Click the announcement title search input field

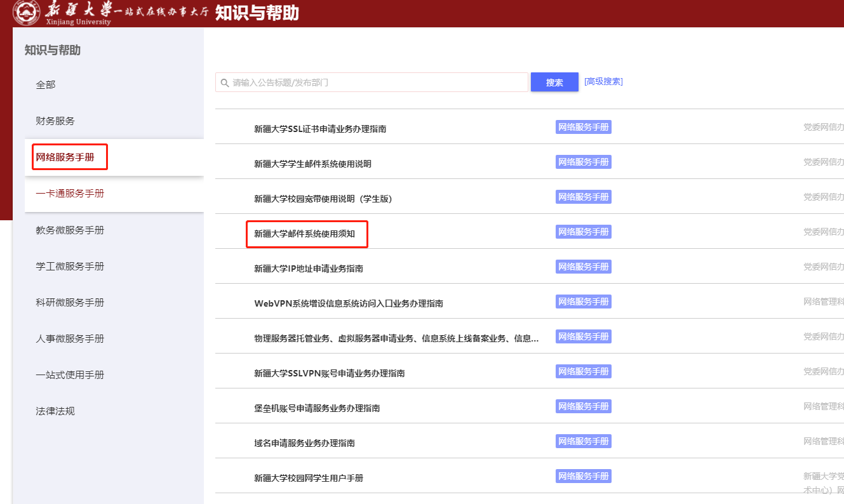coord(372,83)
